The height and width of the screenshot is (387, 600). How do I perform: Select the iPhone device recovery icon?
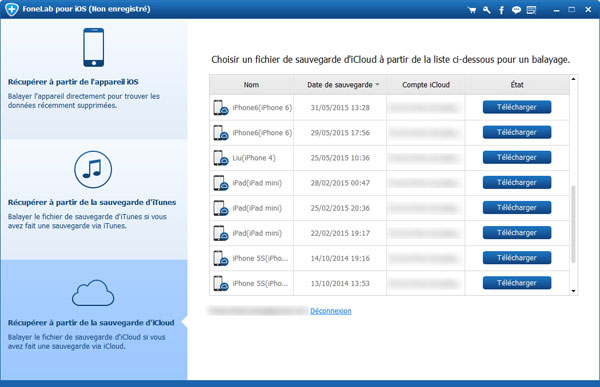click(x=94, y=47)
